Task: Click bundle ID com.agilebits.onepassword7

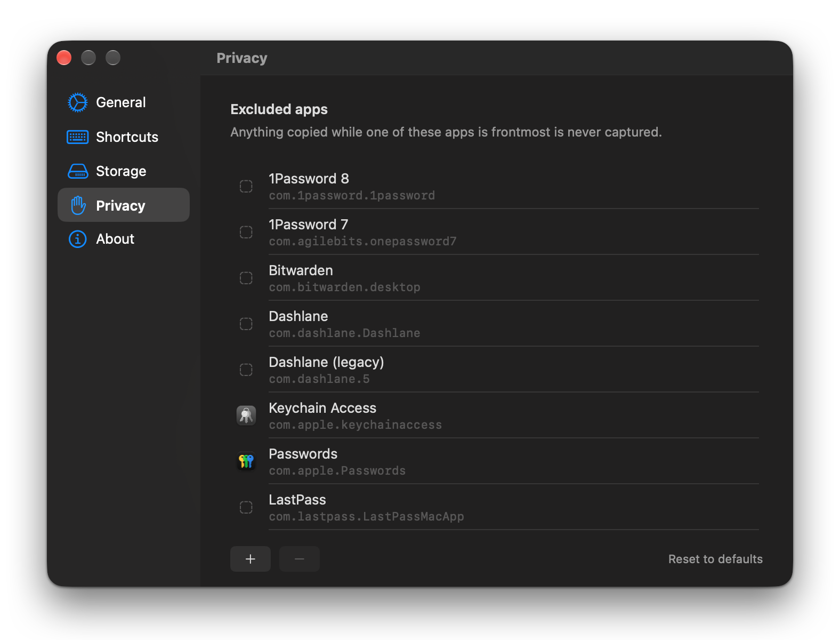Action: tap(363, 242)
